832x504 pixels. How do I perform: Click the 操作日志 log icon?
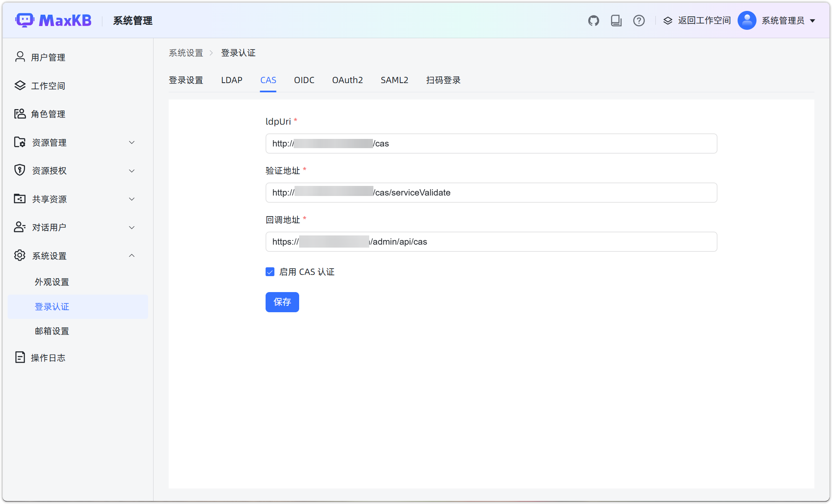[x=20, y=358]
